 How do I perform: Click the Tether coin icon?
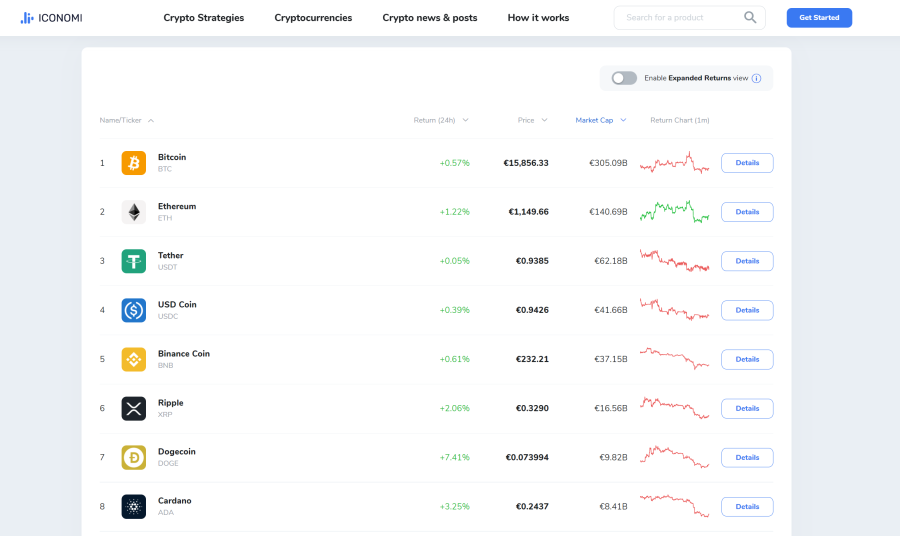point(134,261)
